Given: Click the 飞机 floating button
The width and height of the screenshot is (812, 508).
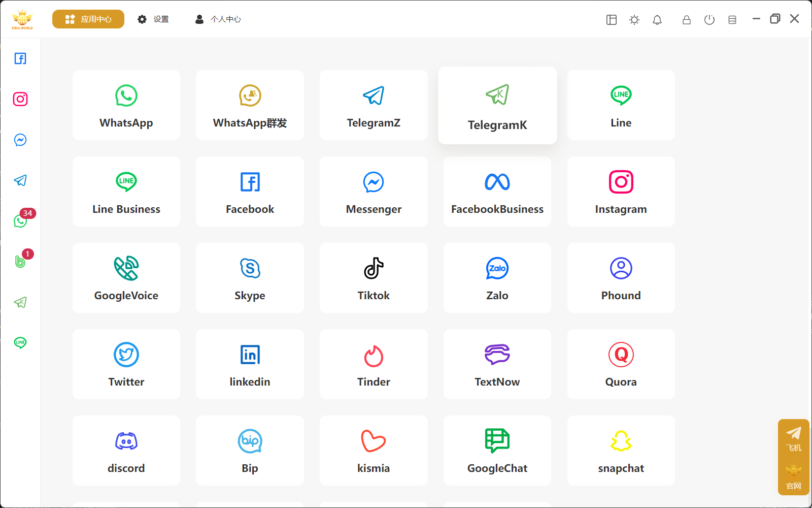Looking at the screenshot, I should 794,438.
